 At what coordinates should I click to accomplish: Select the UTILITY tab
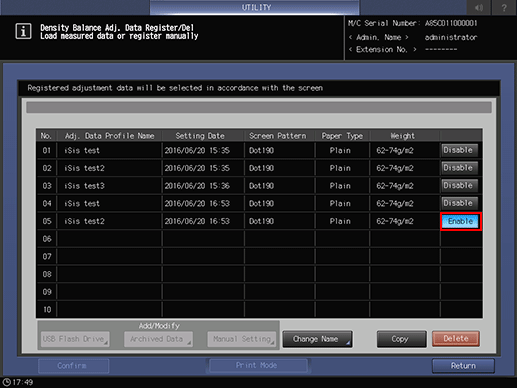pos(255,7)
